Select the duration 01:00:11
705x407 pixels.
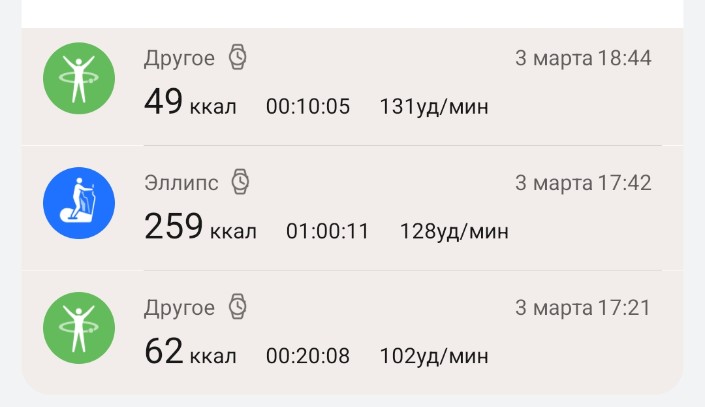(328, 231)
